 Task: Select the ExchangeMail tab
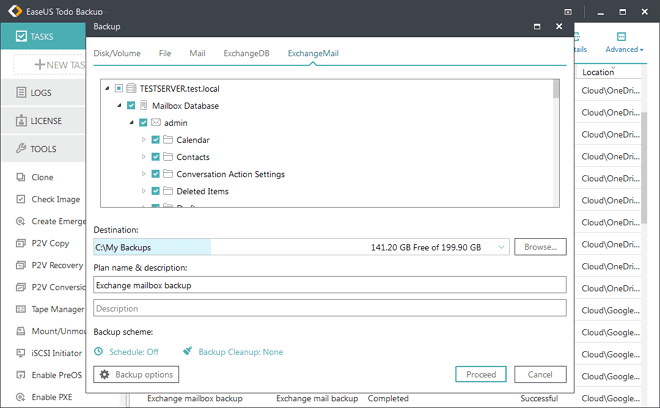click(x=313, y=53)
